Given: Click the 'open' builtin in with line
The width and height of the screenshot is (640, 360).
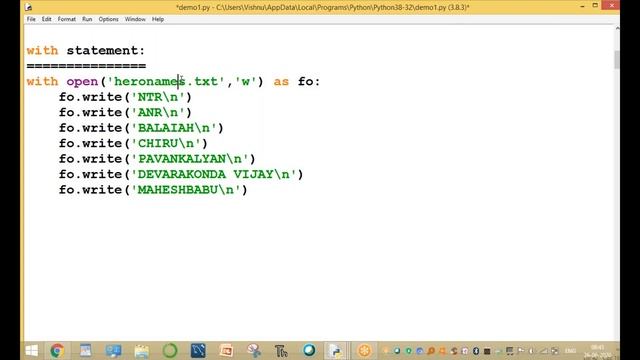Looking at the screenshot, I should 82,82.
